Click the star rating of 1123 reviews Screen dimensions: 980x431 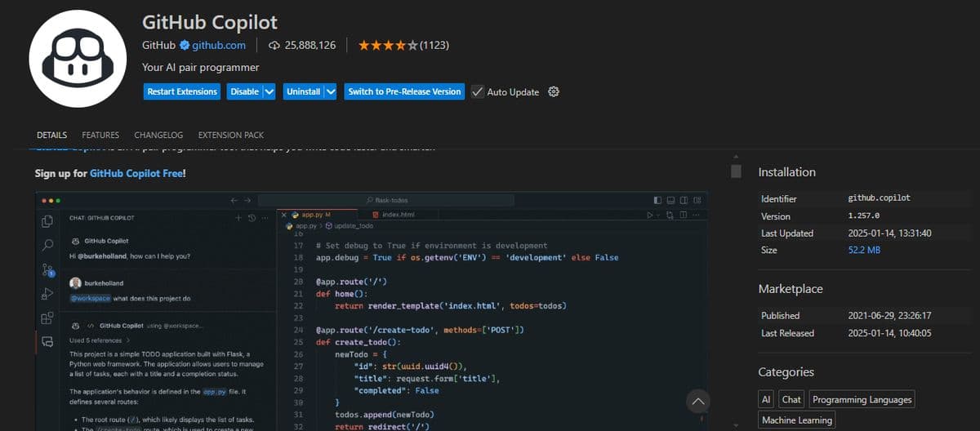pos(403,45)
